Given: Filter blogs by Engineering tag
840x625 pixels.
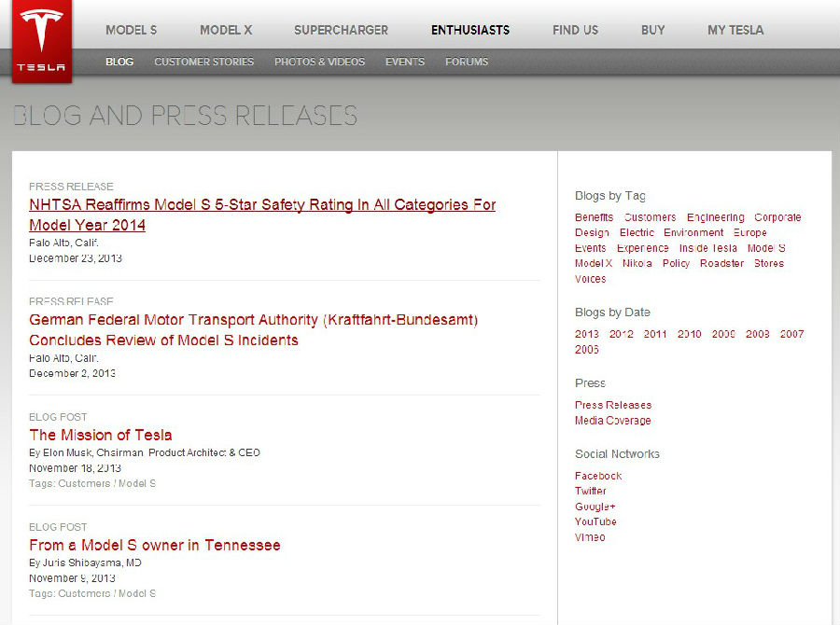Looking at the screenshot, I should coord(715,217).
